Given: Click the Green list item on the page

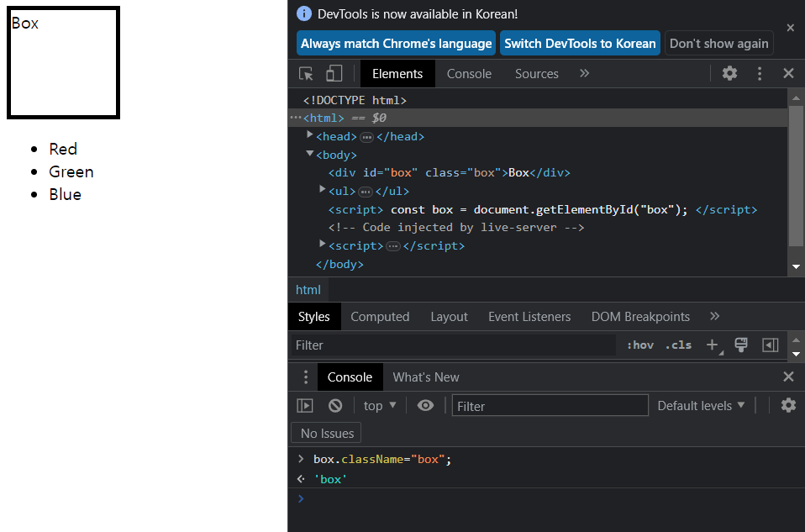Looking at the screenshot, I should pyautogui.click(x=71, y=171).
